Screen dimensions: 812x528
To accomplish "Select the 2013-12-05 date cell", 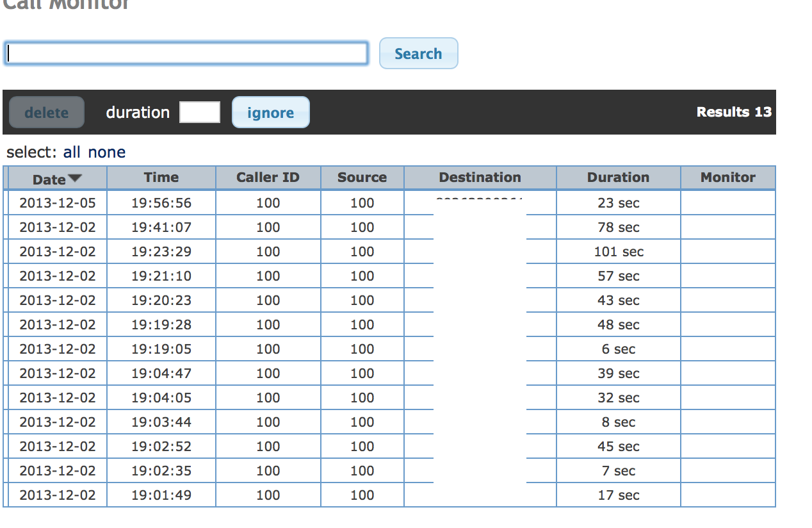I will coord(58,203).
